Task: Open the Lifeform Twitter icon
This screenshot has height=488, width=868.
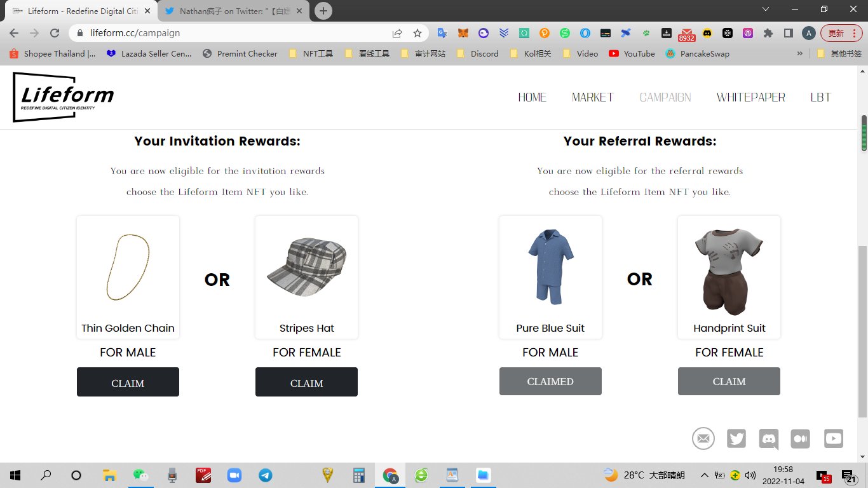Action: tap(736, 438)
